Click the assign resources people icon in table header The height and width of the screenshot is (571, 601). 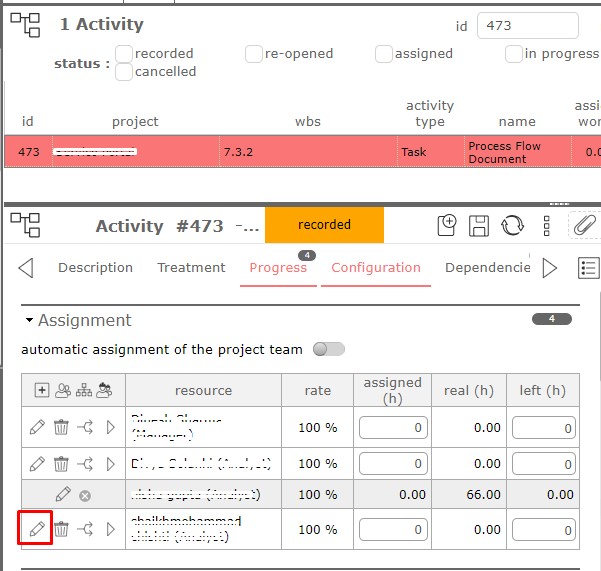(63, 390)
